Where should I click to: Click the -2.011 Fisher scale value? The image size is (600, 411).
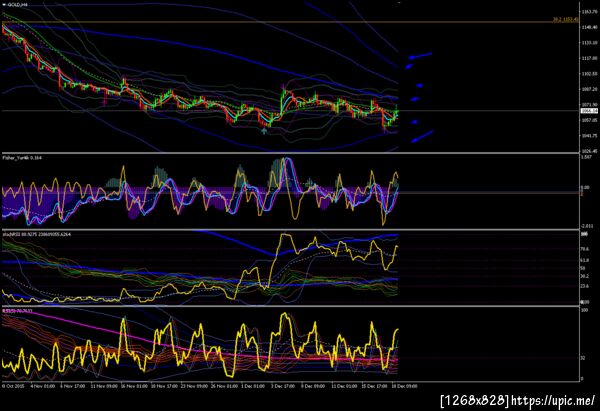(x=587, y=226)
